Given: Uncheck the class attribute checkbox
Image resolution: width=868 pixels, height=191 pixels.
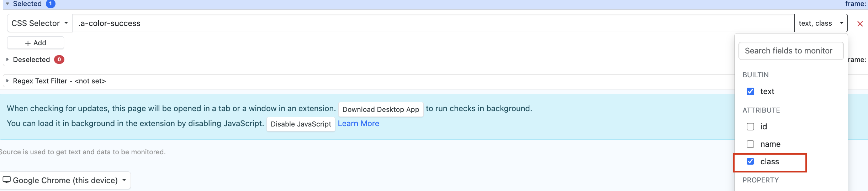Looking at the screenshot, I should pyautogui.click(x=750, y=161).
